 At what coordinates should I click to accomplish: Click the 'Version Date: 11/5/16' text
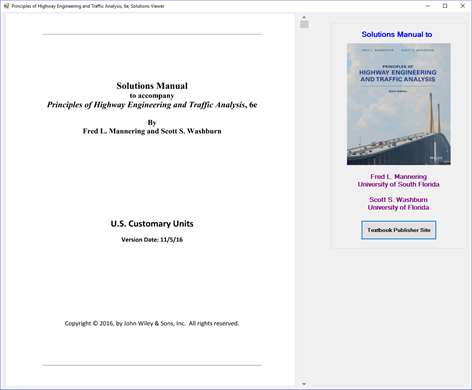(x=152, y=239)
